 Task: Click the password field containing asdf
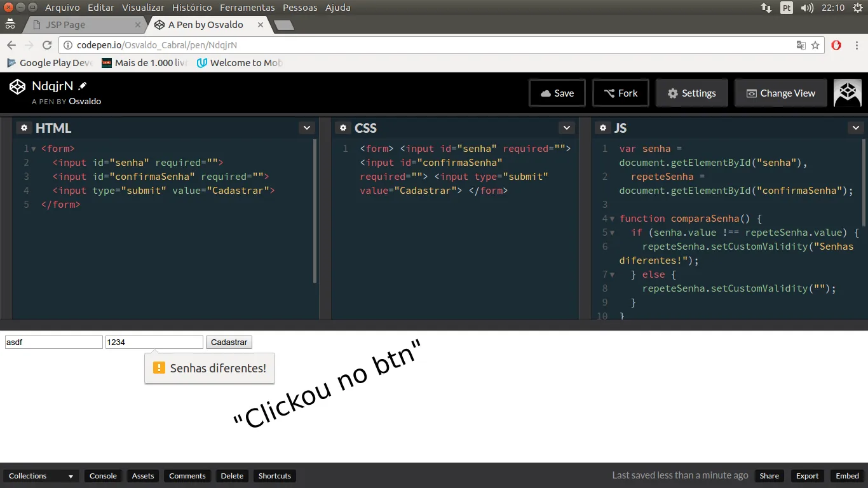click(x=53, y=342)
